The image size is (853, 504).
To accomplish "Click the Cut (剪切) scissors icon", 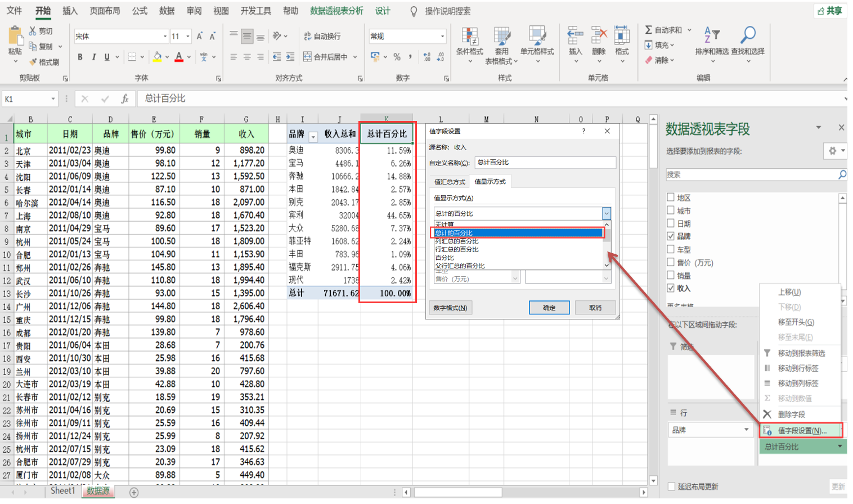I will click(x=33, y=31).
